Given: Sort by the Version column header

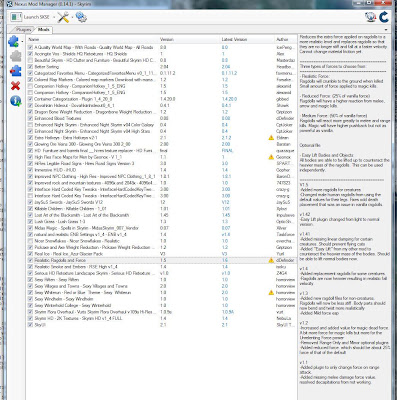Looking at the screenshot, I should click(x=189, y=39).
